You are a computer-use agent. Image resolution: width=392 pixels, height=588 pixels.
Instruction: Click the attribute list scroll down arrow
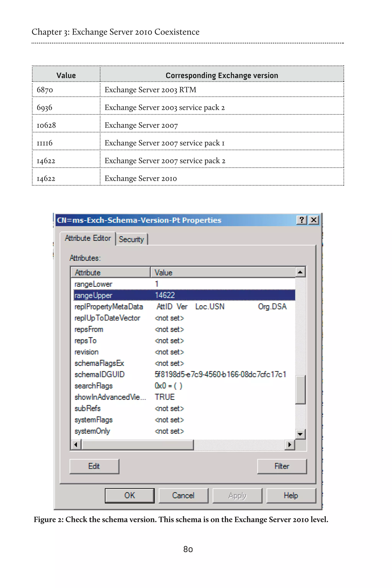click(300, 434)
